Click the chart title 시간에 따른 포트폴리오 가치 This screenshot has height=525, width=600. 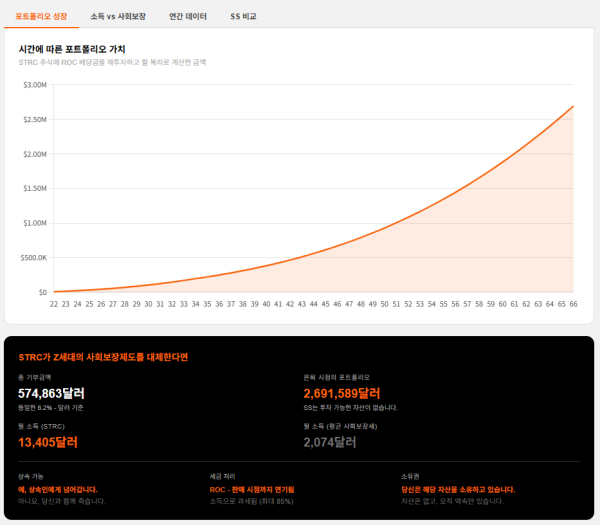[72, 48]
